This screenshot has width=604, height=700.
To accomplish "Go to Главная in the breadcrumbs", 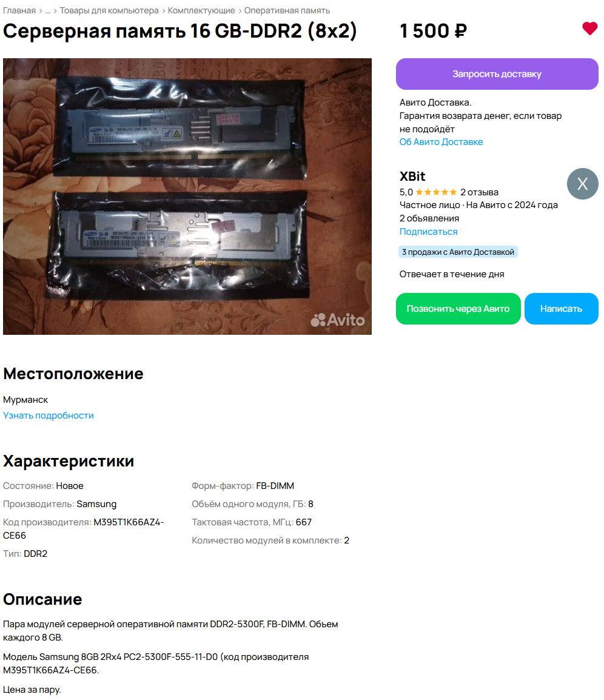I will click(19, 10).
